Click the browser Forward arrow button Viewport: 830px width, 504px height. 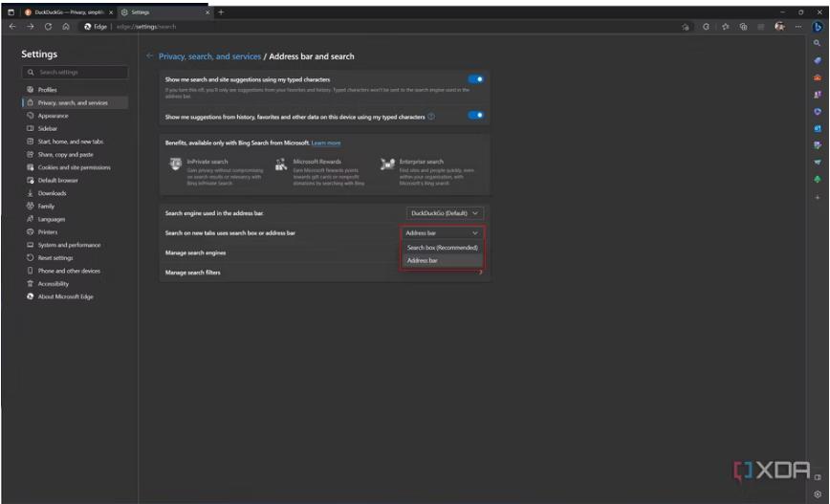pyautogui.click(x=31, y=27)
